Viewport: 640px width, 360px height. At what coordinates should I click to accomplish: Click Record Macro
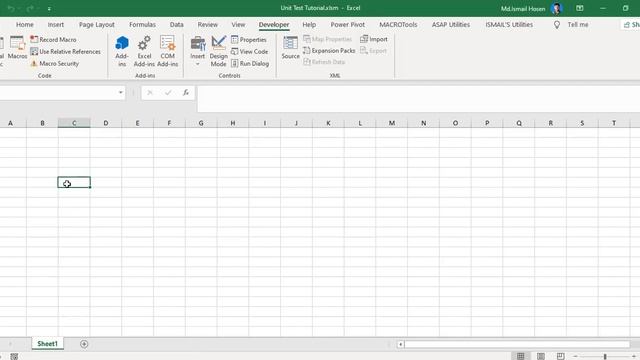(x=53, y=40)
